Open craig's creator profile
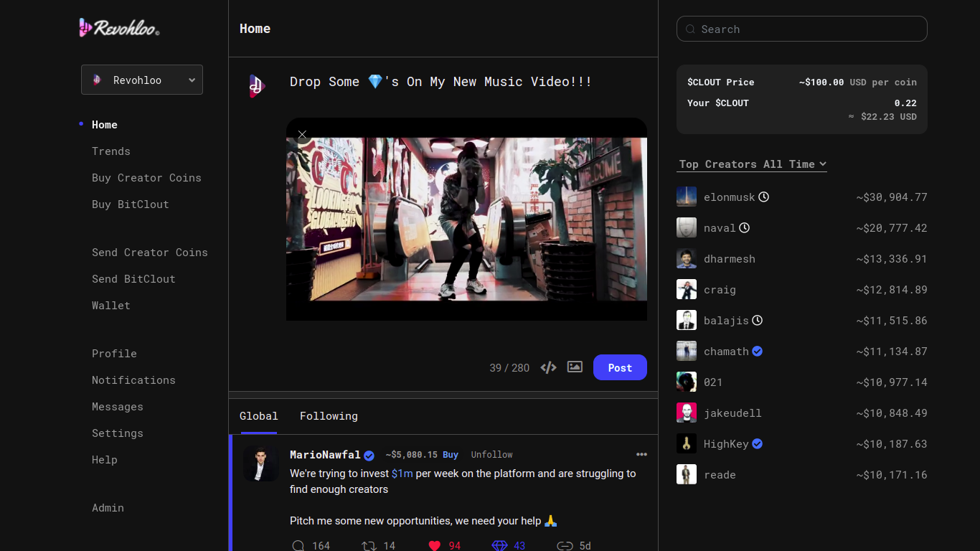The height and width of the screenshot is (551, 980). (720, 290)
